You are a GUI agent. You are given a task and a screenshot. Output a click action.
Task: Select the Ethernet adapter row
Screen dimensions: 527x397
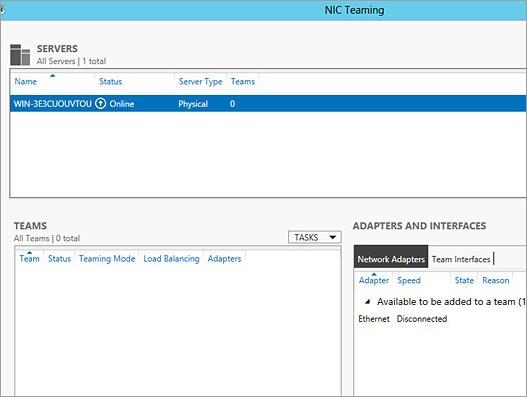[x=440, y=319]
